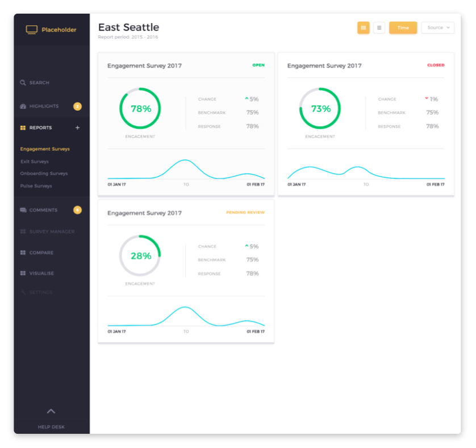Click the Highlights icon in sidebar
The height and width of the screenshot is (448, 476).
(23, 106)
